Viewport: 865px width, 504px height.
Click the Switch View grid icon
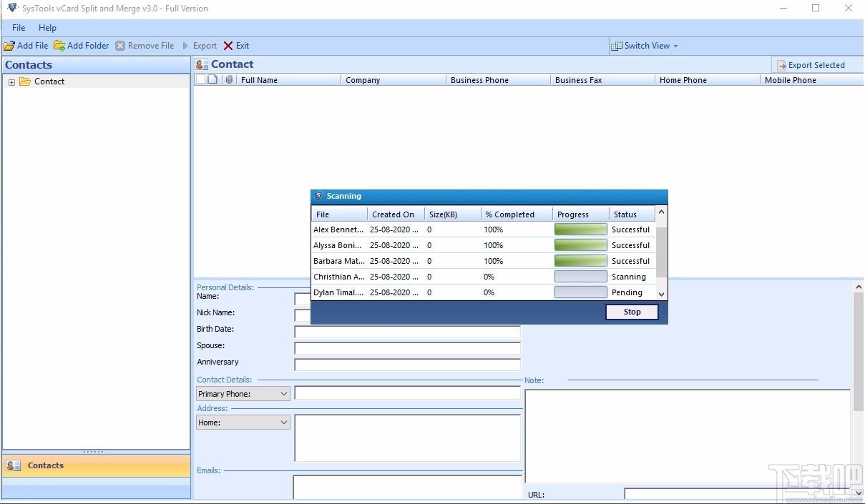coord(616,46)
